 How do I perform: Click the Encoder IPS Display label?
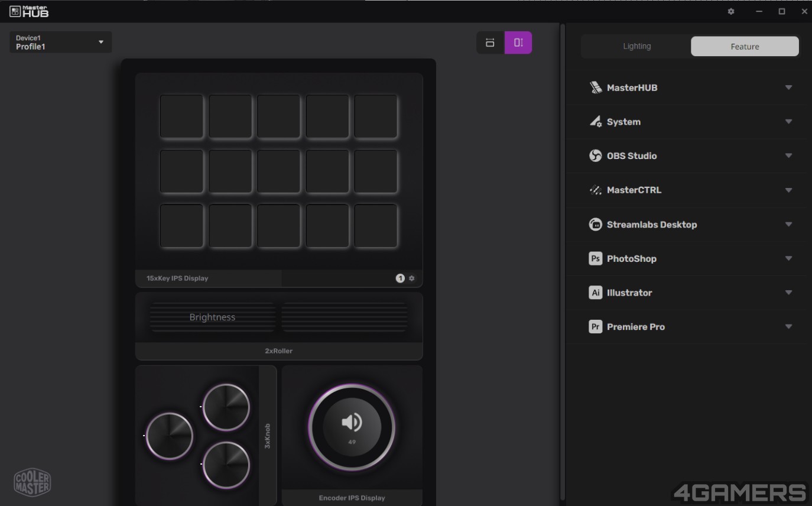tap(352, 498)
